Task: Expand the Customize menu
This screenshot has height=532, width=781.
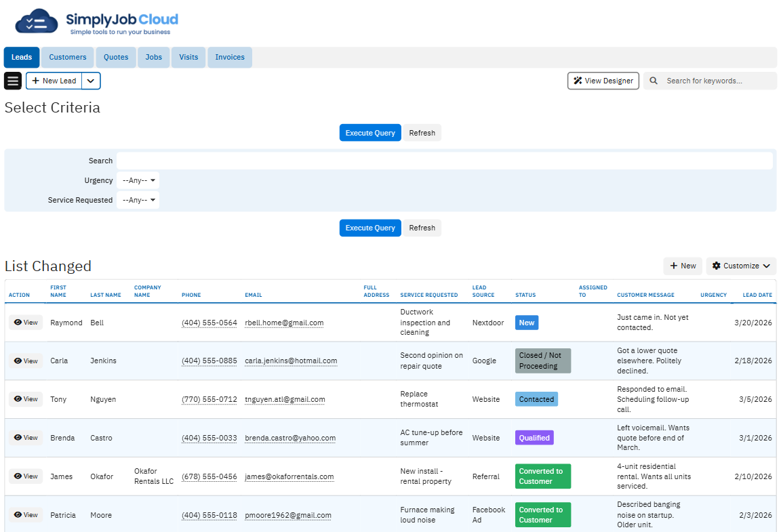Action: pyautogui.click(x=740, y=266)
